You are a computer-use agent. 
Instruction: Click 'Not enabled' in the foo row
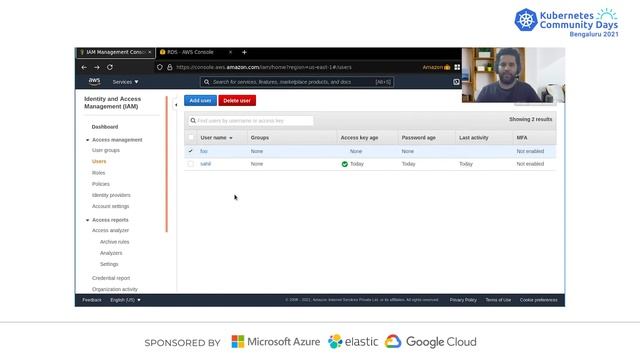coord(530,151)
